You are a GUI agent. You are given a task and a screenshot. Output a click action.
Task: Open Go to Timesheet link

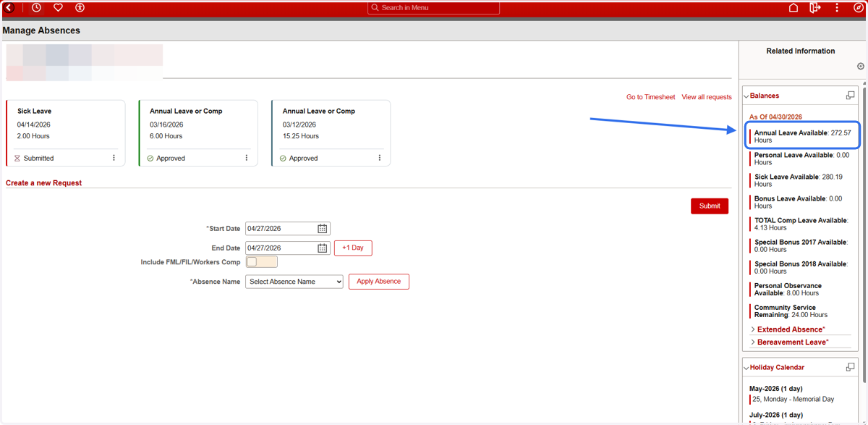click(x=651, y=97)
